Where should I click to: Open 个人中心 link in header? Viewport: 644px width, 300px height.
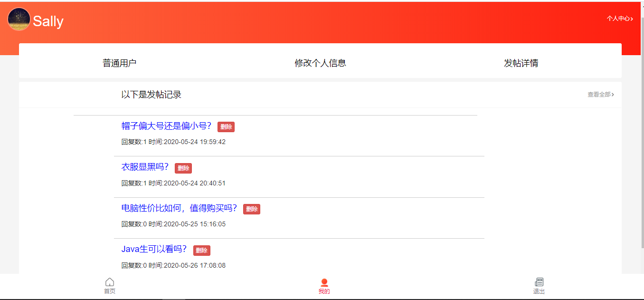click(619, 19)
